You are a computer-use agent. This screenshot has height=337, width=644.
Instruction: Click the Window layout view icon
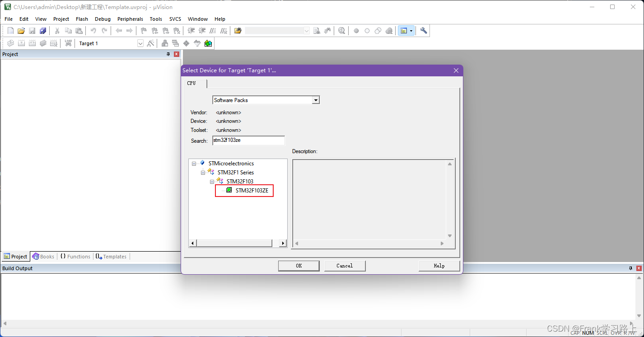click(404, 31)
